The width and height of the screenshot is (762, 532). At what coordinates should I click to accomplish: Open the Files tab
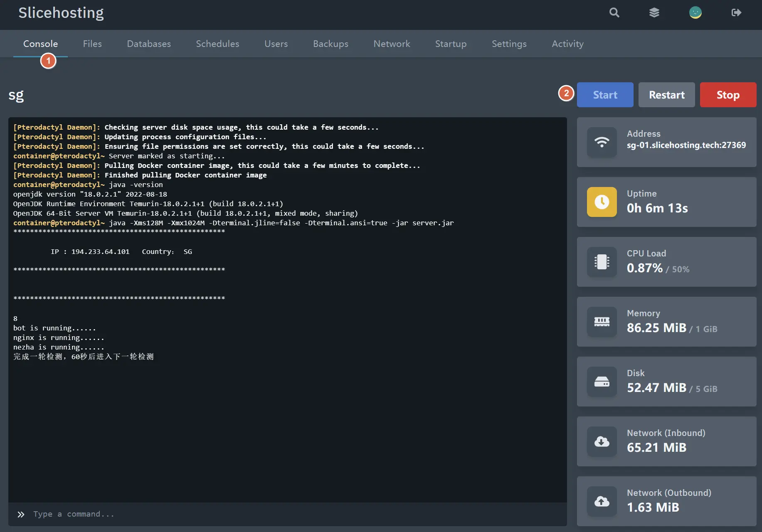point(92,44)
